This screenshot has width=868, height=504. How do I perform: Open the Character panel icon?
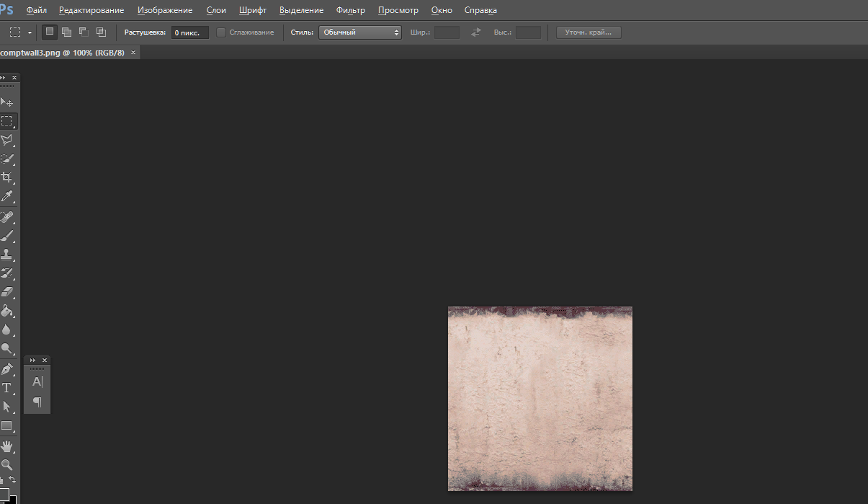(37, 382)
